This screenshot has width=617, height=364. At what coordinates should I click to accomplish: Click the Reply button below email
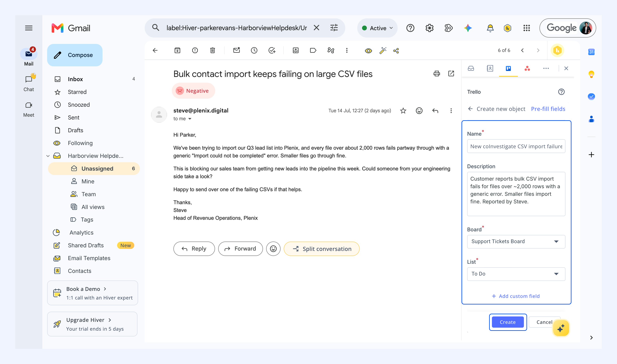tap(194, 249)
